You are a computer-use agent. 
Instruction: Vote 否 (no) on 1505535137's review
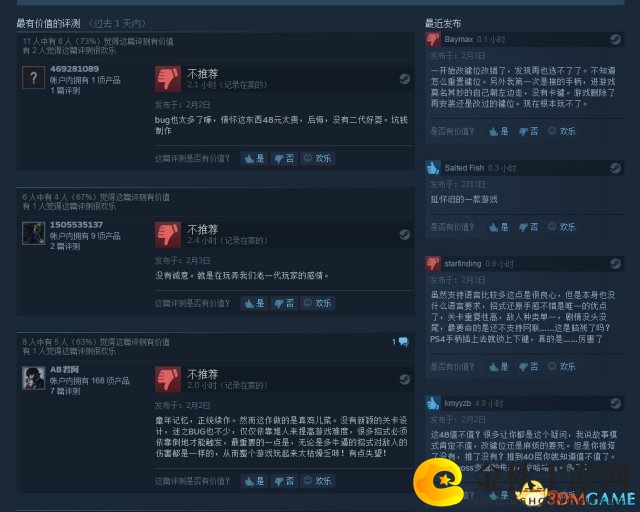click(284, 303)
